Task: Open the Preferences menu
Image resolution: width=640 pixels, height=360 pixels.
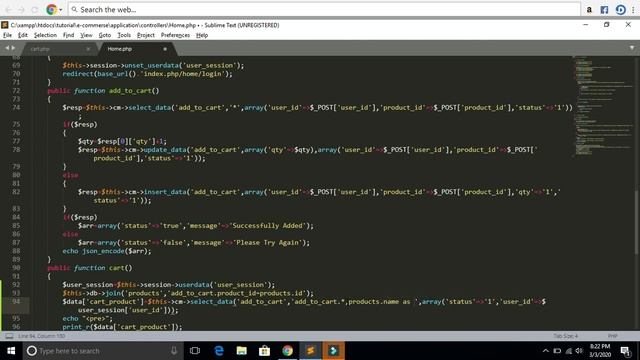Action: click(x=175, y=35)
